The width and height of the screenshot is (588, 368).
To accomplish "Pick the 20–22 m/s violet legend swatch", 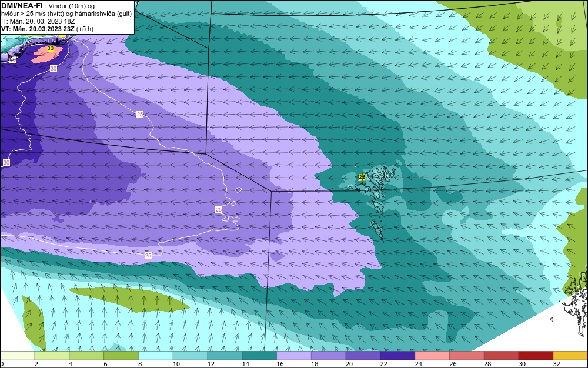I will pos(363,356).
